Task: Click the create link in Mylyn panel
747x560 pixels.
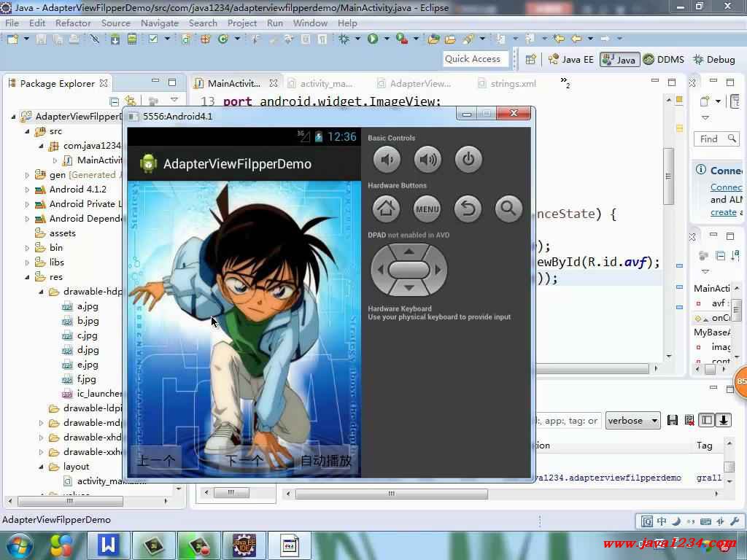Action: click(723, 212)
